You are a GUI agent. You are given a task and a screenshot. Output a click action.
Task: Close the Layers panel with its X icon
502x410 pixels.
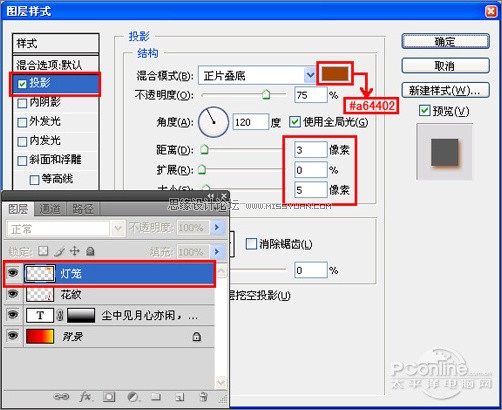point(224,196)
